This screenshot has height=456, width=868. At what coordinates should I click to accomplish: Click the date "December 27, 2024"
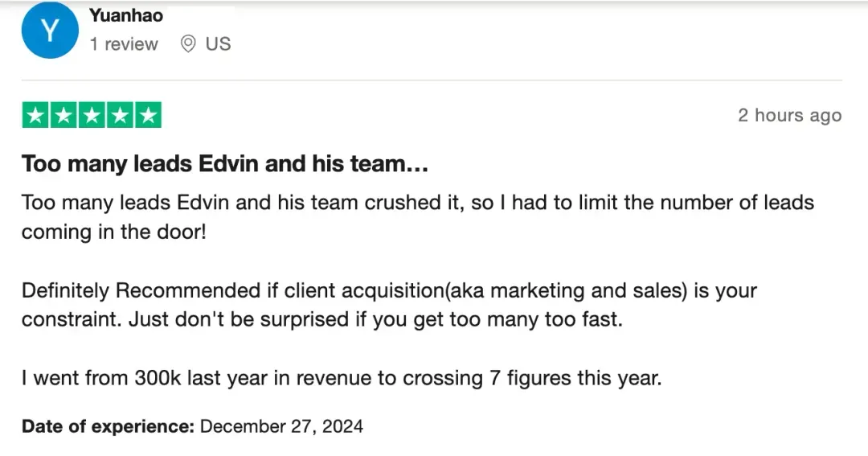click(x=281, y=426)
